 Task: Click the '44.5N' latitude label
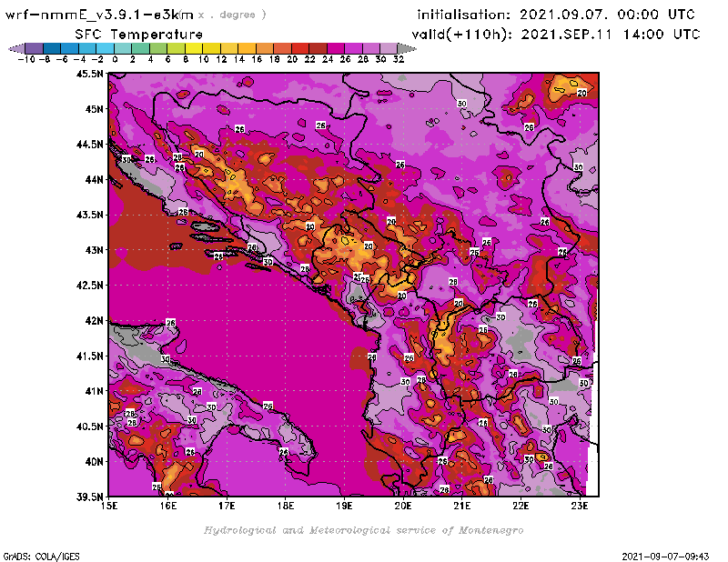tap(89, 145)
